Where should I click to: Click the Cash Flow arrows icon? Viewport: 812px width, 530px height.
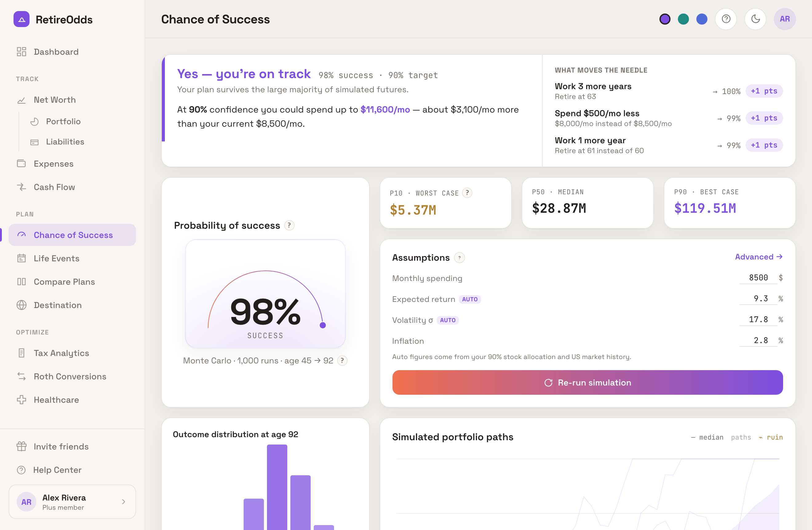22,187
